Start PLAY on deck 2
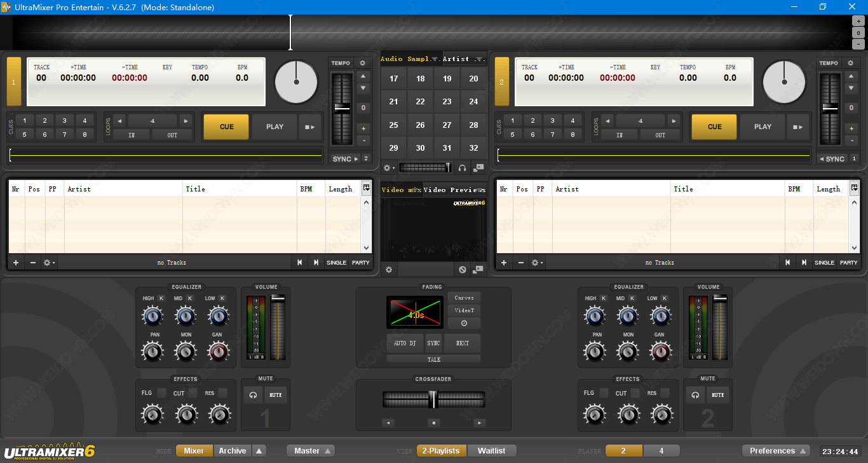Viewport: 868px width, 463px height. 763,127
